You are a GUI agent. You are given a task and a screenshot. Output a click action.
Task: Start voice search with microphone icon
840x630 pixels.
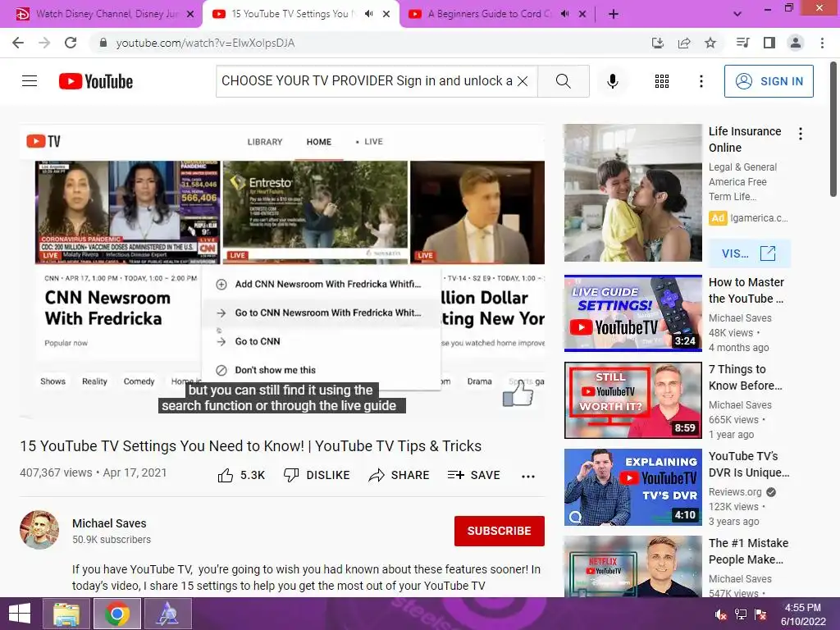(x=612, y=81)
